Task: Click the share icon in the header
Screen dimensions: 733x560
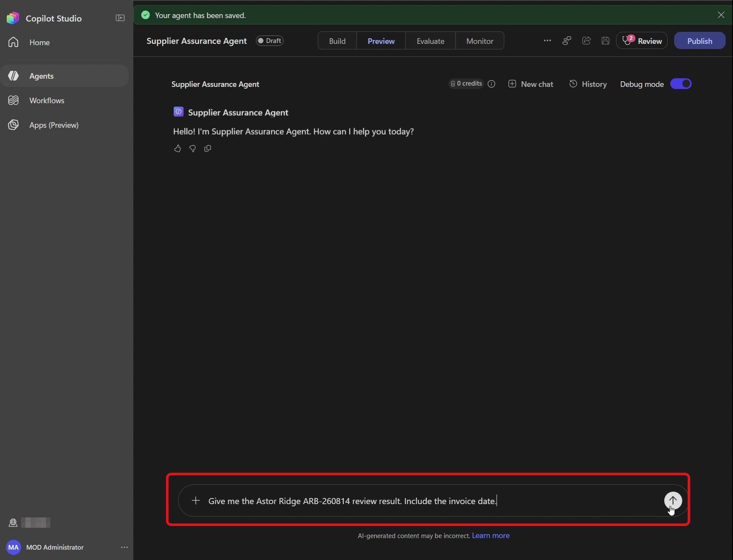Action: point(586,40)
